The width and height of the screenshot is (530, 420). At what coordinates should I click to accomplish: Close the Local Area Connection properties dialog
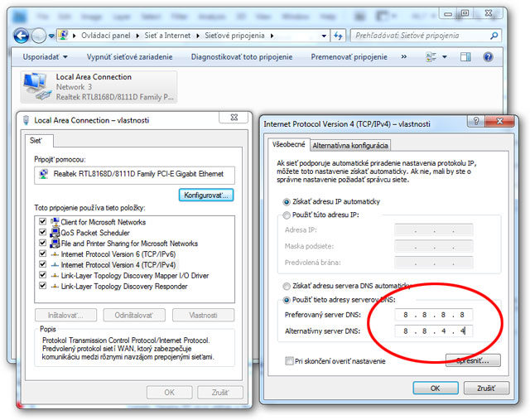click(x=234, y=118)
